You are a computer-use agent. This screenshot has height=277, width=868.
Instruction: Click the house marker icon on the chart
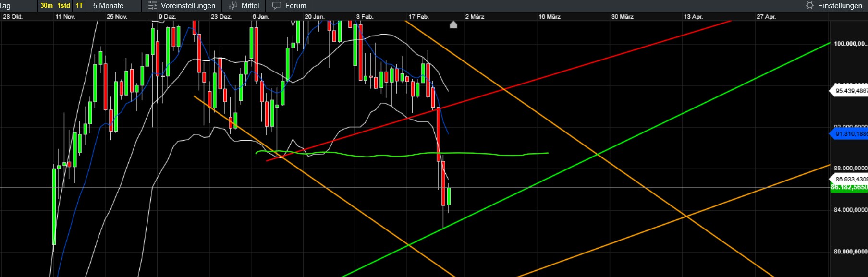[x=453, y=24]
